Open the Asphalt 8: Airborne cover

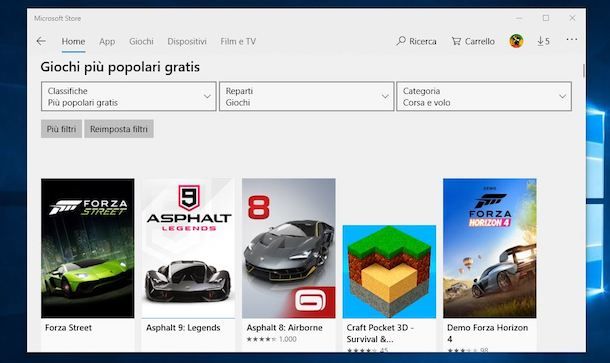click(289, 248)
